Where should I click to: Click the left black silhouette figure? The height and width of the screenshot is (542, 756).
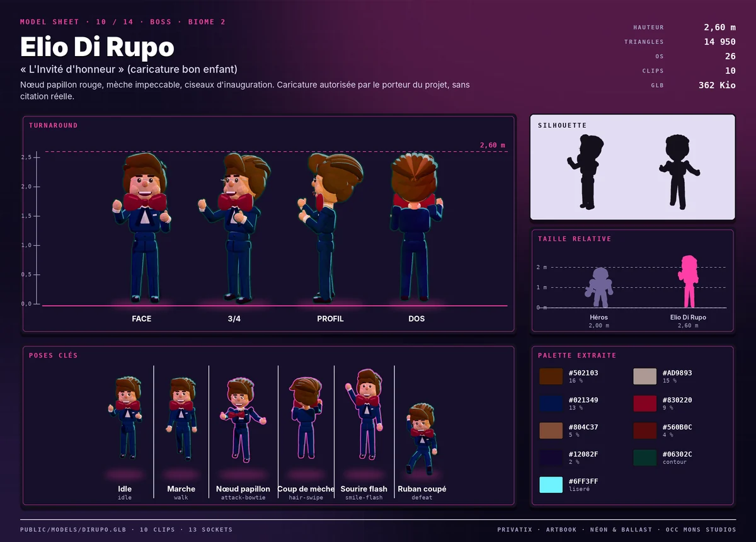(585, 171)
